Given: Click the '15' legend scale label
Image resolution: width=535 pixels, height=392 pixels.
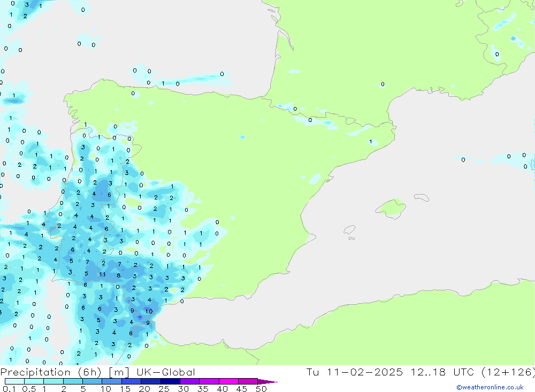Looking at the screenshot, I should click(x=125, y=389).
